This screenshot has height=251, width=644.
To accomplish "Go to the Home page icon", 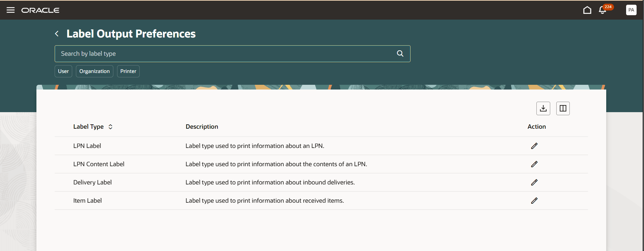I will pos(587,10).
